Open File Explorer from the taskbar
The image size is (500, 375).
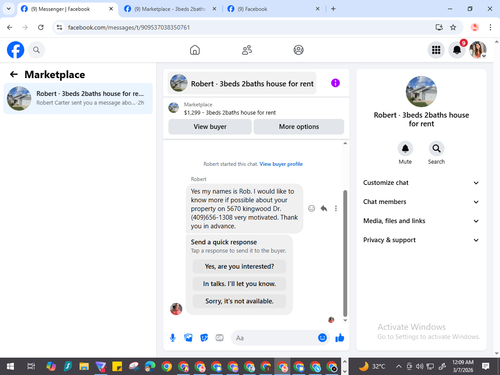[84, 367]
